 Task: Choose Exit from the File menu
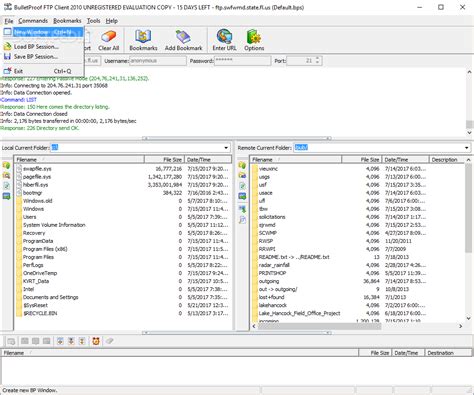pyautogui.click(x=43, y=71)
